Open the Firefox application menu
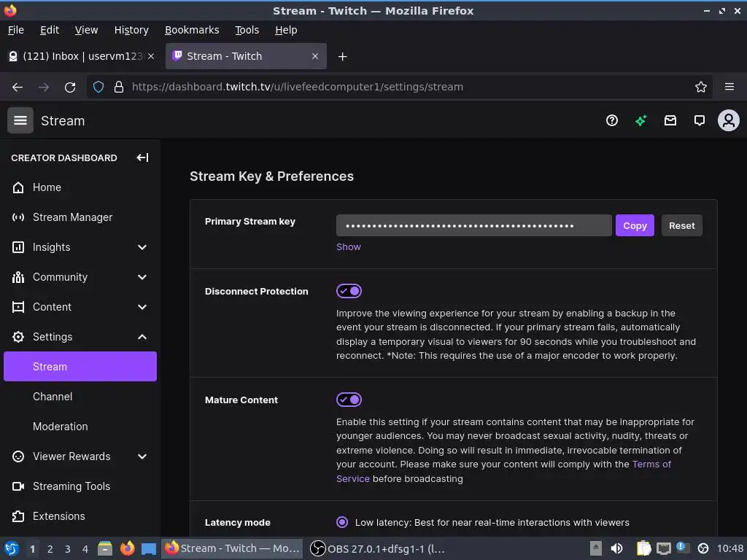This screenshot has width=747, height=560. click(729, 87)
